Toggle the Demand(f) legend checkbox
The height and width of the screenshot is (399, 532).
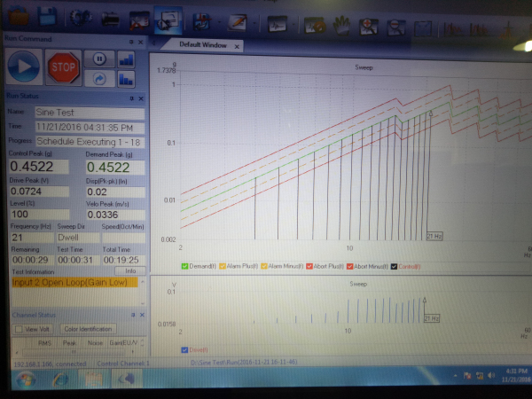coord(184,266)
